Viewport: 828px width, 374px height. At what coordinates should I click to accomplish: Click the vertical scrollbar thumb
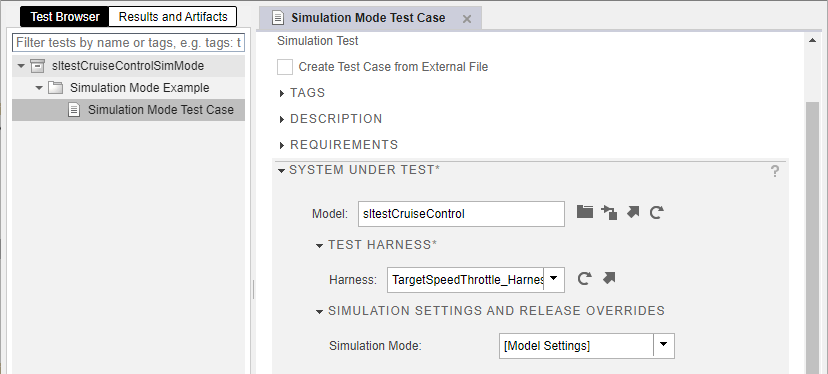click(812, 238)
